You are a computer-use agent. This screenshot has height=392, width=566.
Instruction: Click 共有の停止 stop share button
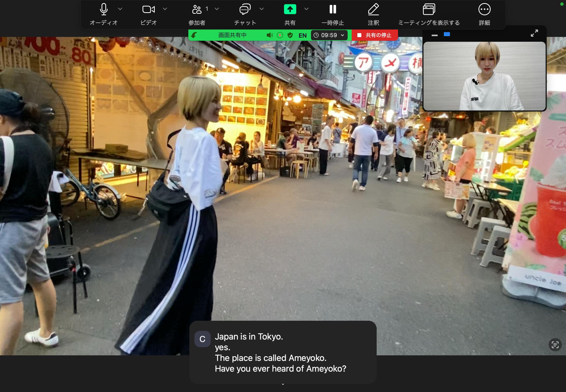click(375, 35)
